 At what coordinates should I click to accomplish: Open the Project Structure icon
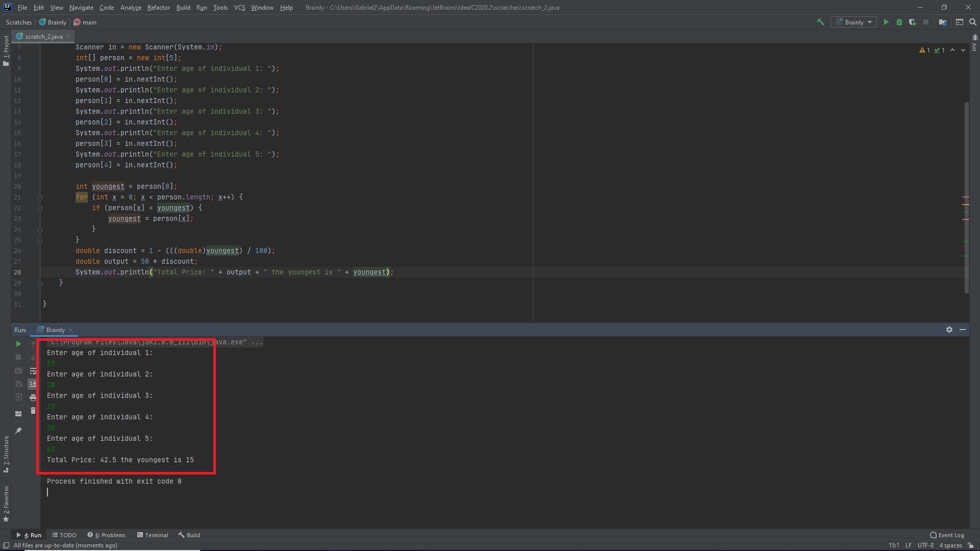point(943,22)
